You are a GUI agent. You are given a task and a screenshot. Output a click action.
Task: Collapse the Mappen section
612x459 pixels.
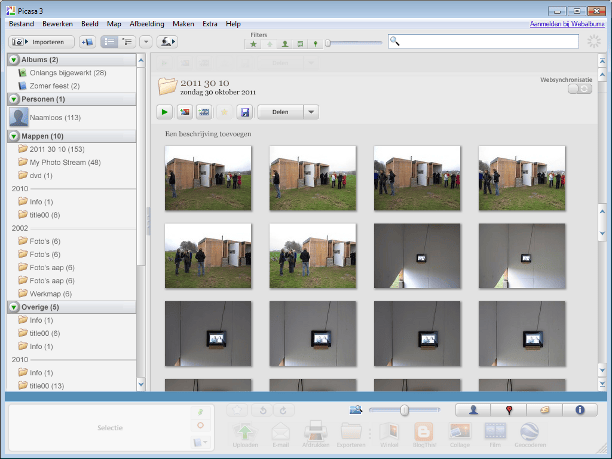tap(13, 135)
